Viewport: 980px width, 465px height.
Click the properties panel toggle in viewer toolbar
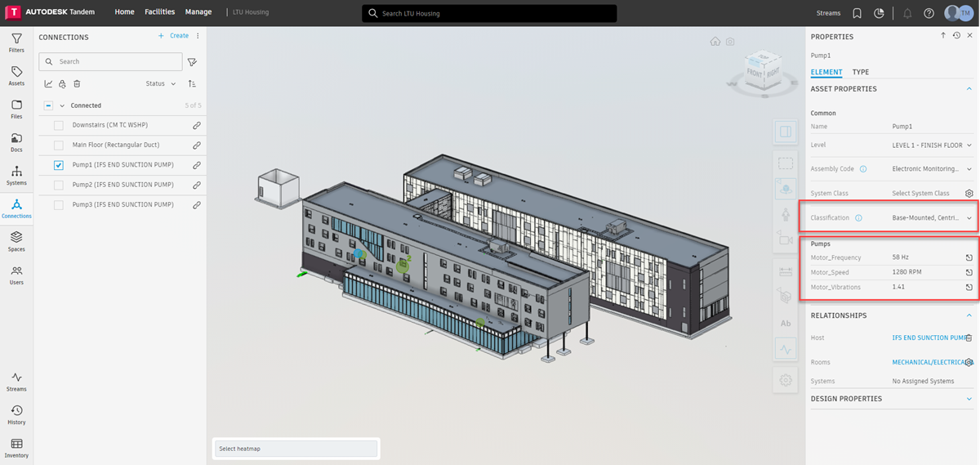786,132
